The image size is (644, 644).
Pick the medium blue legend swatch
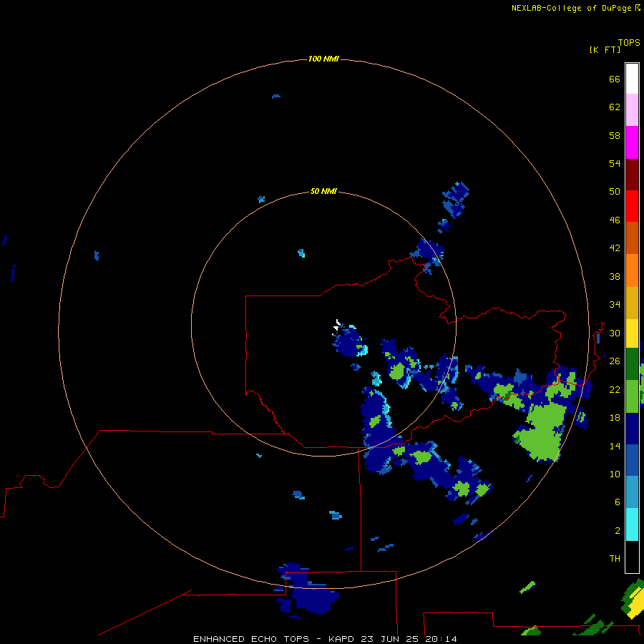coord(632,460)
